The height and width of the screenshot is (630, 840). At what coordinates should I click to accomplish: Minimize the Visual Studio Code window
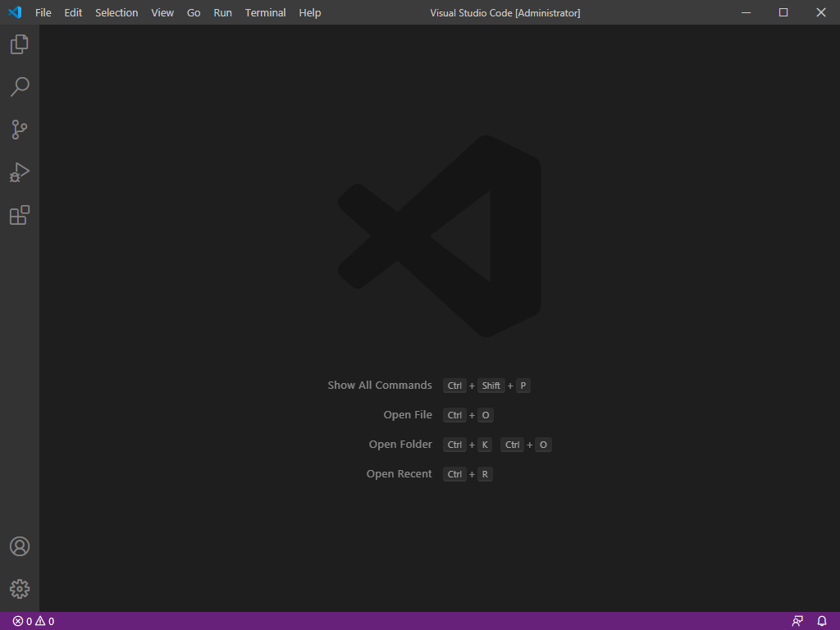[x=746, y=12]
